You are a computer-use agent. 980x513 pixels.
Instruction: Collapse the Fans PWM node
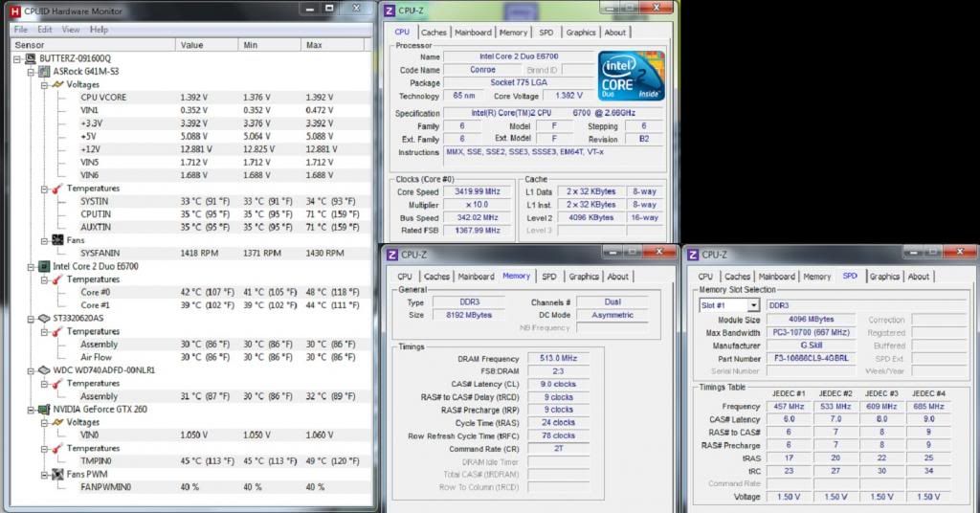click(44, 475)
